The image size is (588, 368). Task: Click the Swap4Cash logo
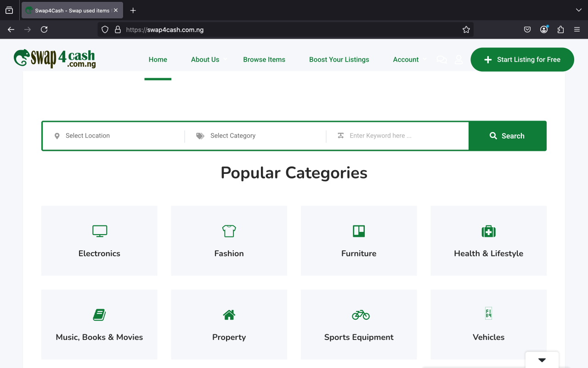click(x=55, y=58)
